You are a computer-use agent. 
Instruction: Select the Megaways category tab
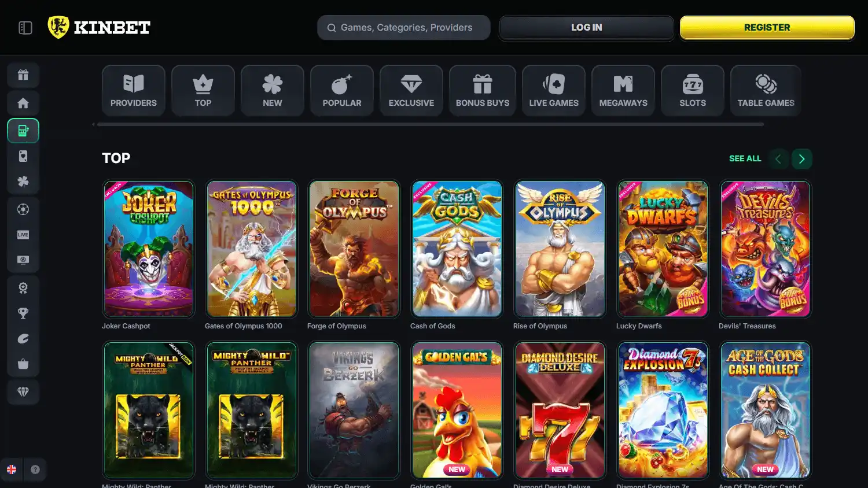[x=623, y=91]
